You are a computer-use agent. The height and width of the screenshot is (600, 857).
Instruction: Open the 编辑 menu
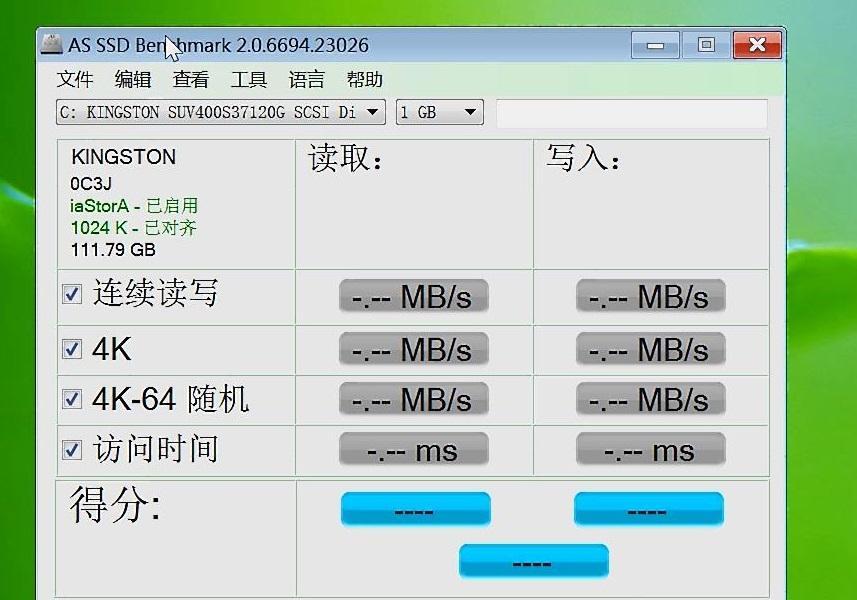click(x=132, y=79)
